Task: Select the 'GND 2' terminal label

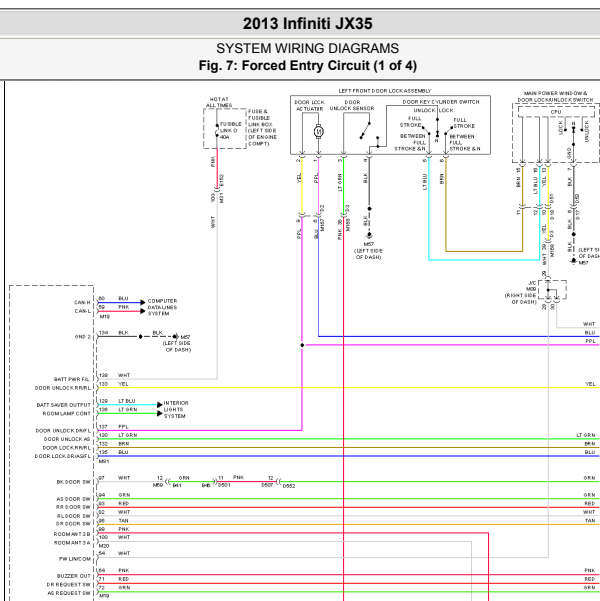Action: pyautogui.click(x=83, y=337)
